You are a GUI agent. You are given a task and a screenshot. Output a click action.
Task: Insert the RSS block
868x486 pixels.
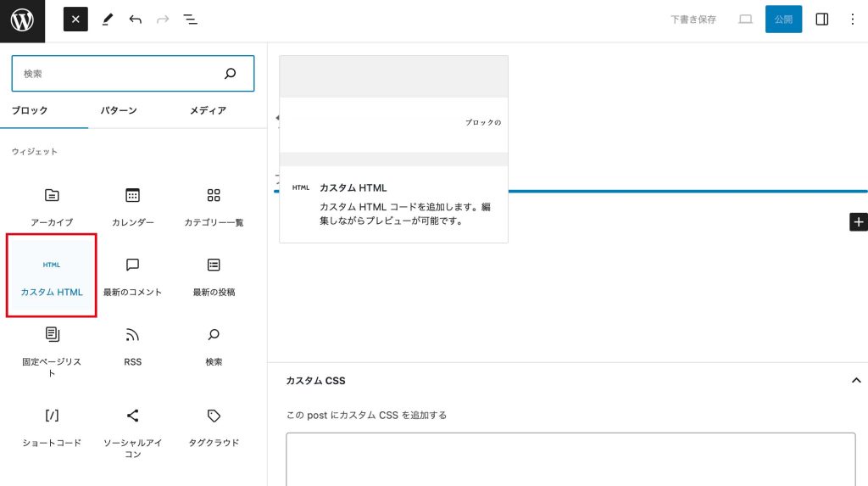(132, 346)
